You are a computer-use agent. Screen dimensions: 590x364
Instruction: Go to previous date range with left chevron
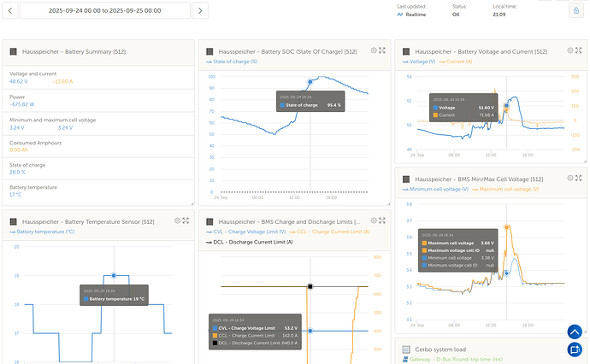click(9, 10)
